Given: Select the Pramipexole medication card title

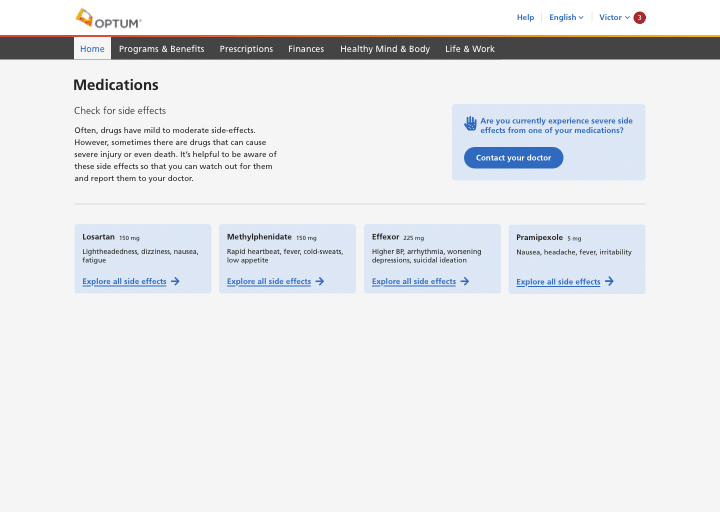Looking at the screenshot, I should coord(540,237).
